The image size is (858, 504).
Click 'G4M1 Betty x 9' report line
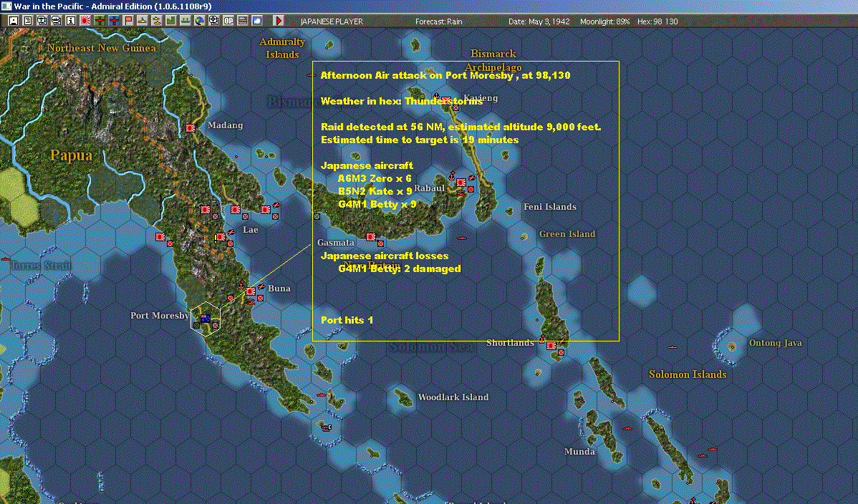pos(377,204)
